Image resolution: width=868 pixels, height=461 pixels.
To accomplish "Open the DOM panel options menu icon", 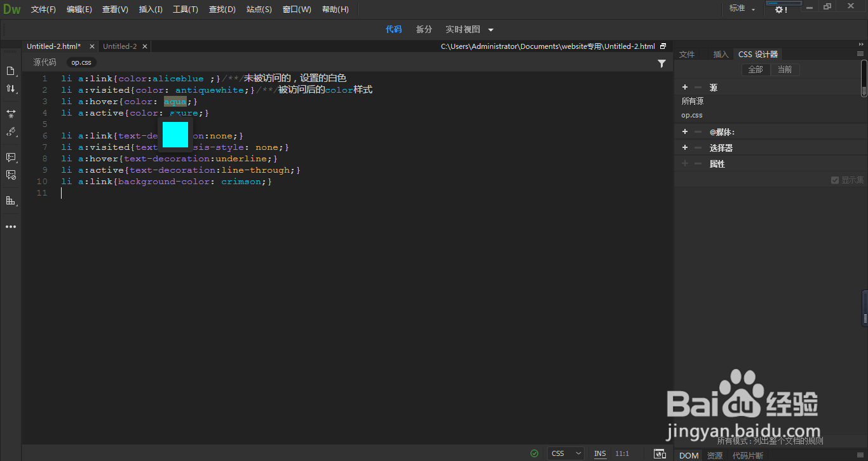I will [x=860, y=455].
